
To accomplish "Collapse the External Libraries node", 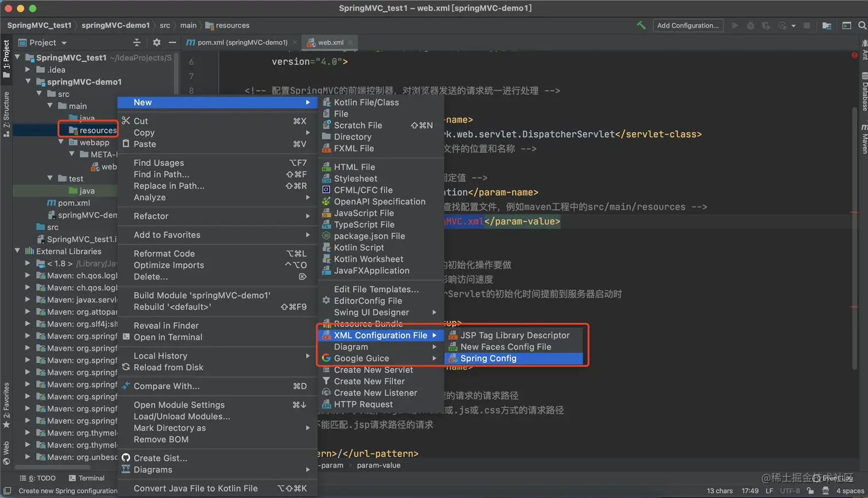I will pos(17,251).
